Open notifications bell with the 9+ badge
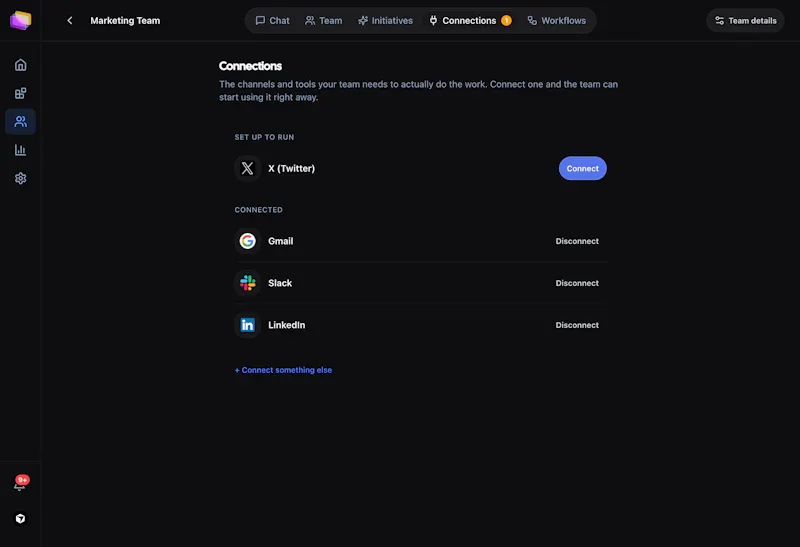This screenshot has width=800, height=547. (20, 483)
